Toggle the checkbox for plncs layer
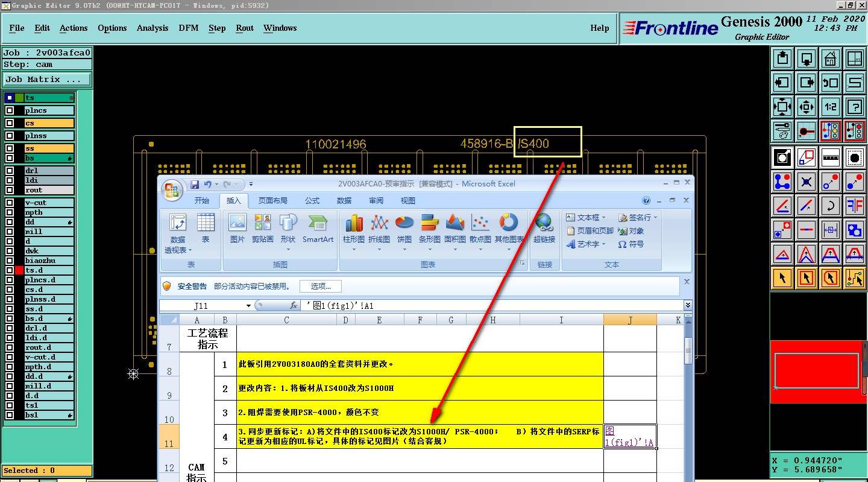This screenshot has width=868, height=482. 10,110
